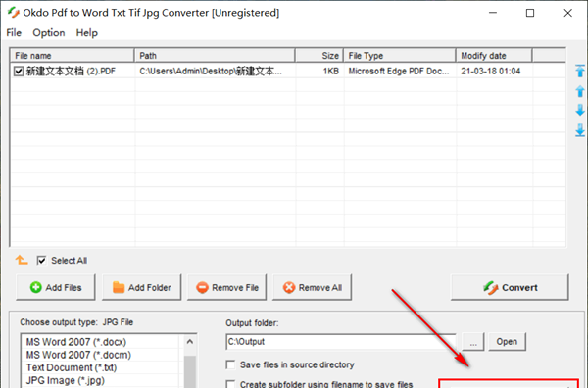Click the Add Folder button

141,287
